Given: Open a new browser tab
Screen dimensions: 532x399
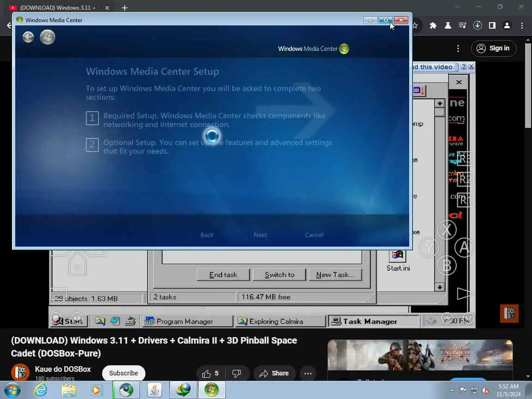Looking at the screenshot, I should [x=125, y=7].
